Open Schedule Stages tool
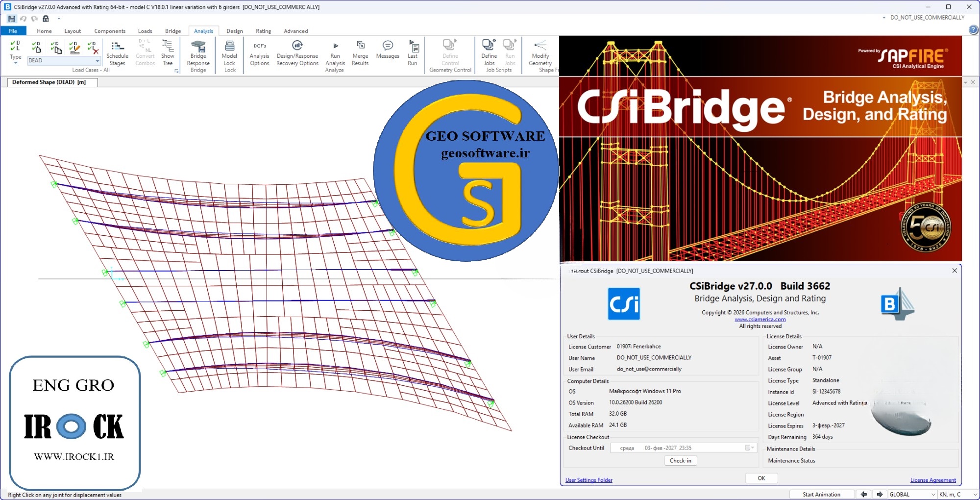Screen dimensions: 980x500 click(117, 46)
